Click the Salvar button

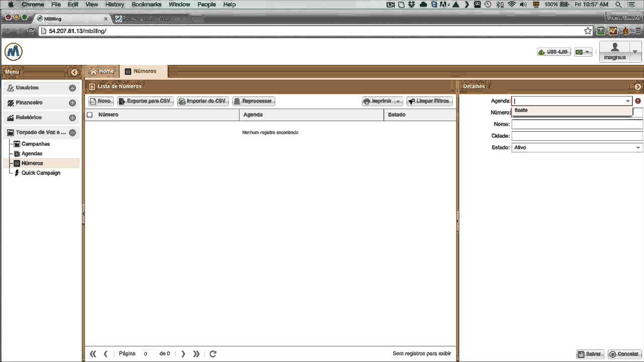pos(590,354)
